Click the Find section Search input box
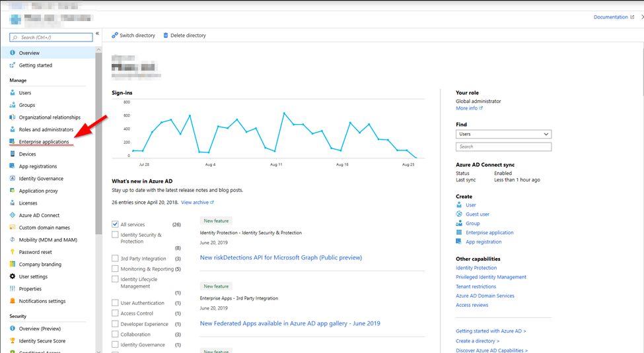Screen dimensions: 644x353 pos(503,146)
